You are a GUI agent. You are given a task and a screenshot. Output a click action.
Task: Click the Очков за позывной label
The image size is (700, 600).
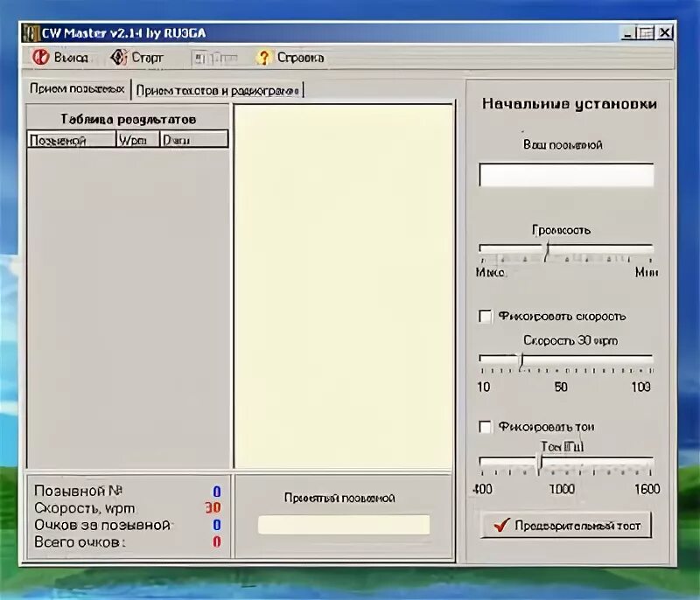[102, 525]
